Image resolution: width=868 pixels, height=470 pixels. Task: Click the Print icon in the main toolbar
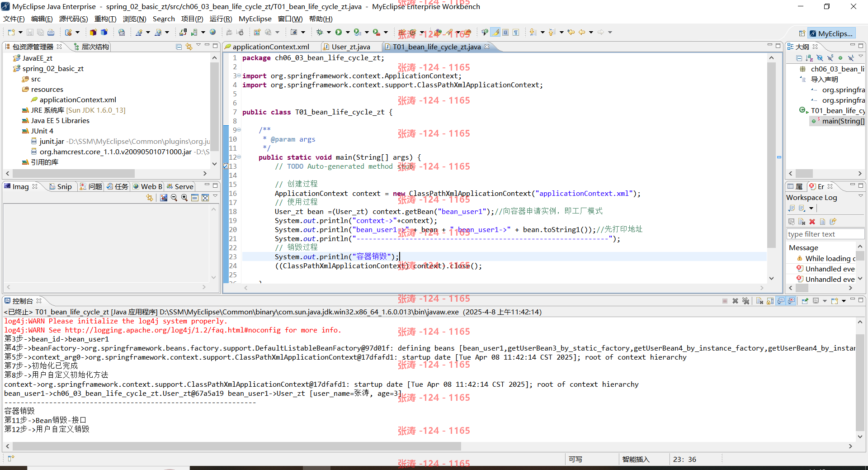coord(51,32)
